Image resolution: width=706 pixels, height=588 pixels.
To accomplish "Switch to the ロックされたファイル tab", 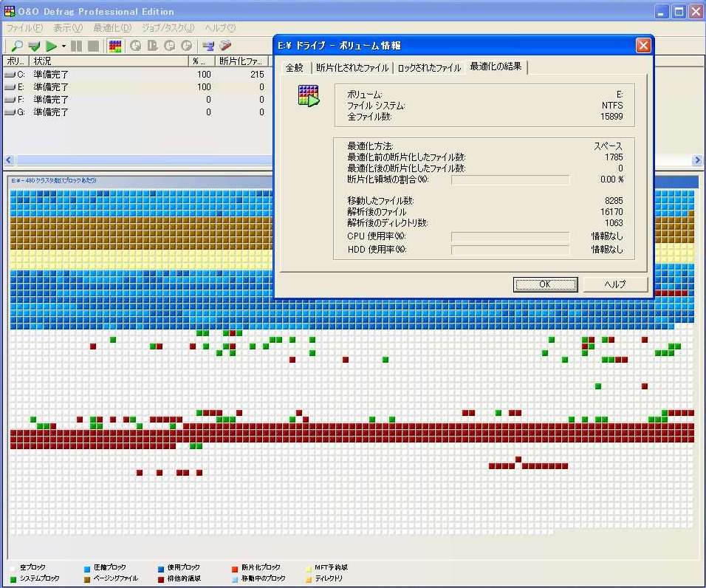I will point(429,68).
